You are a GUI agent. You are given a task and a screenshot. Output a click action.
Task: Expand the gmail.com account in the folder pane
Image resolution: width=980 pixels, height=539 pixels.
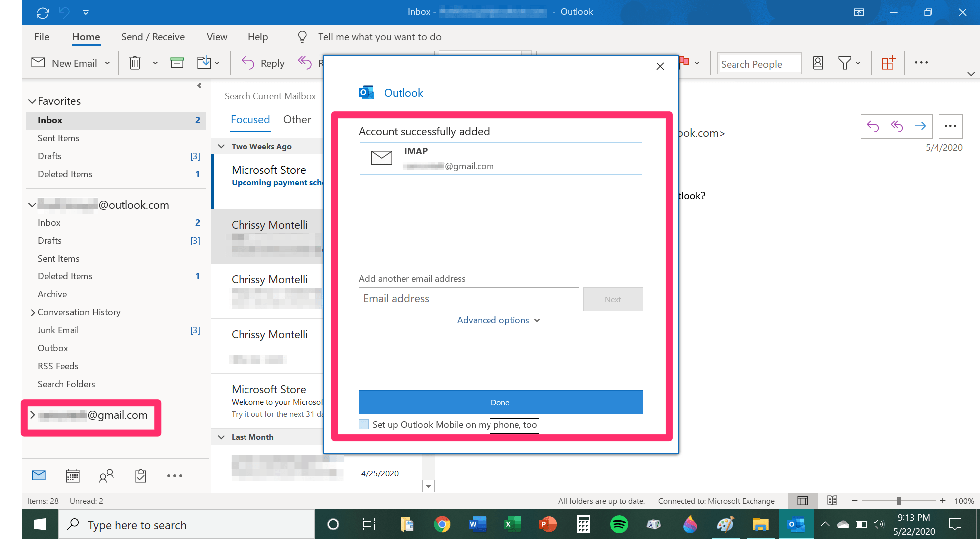click(x=32, y=415)
